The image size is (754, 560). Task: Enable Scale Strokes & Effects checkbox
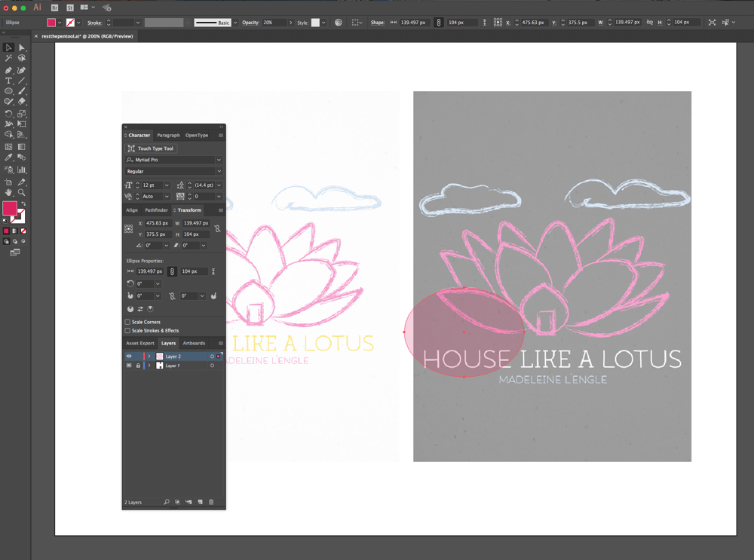click(x=127, y=331)
